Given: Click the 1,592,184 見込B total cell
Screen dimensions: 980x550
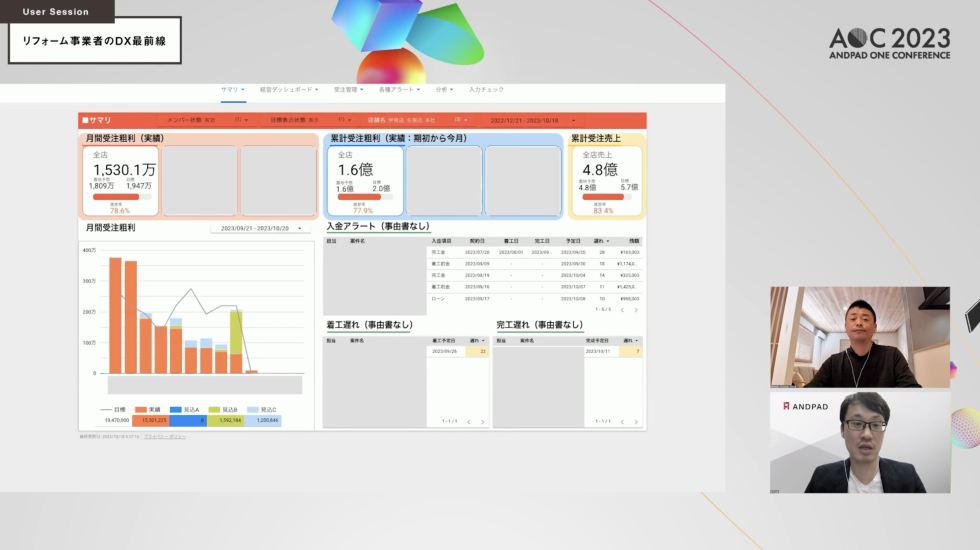Looking at the screenshot, I should (x=226, y=421).
